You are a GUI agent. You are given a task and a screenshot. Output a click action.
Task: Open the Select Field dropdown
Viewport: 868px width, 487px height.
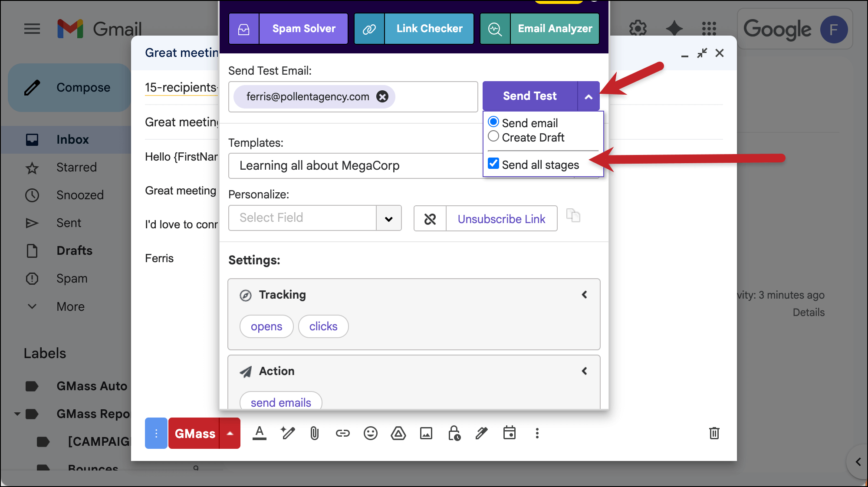(388, 218)
